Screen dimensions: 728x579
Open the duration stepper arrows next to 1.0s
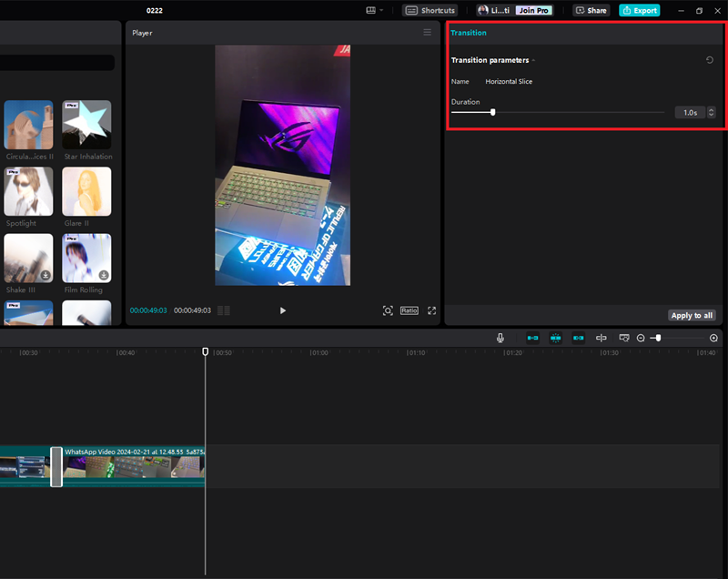tap(711, 113)
